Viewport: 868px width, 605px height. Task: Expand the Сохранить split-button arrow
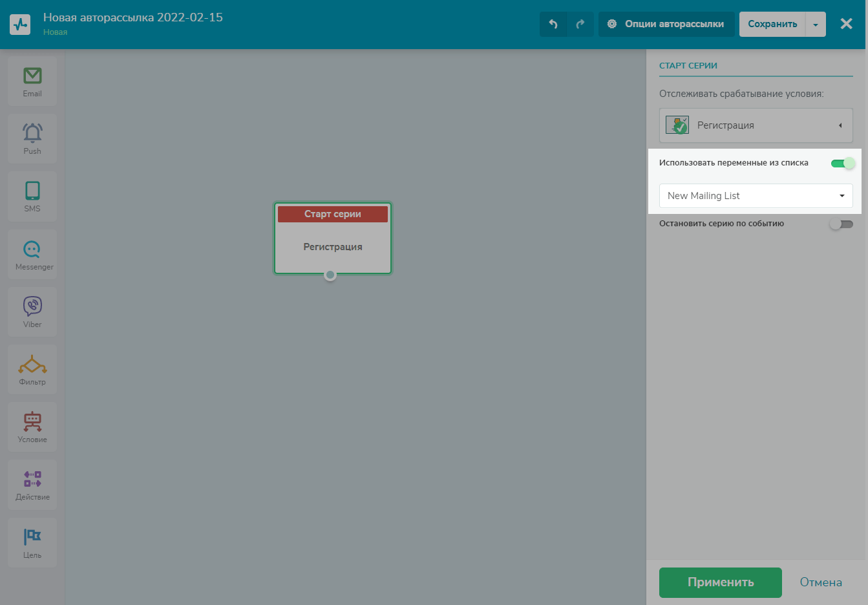point(816,25)
